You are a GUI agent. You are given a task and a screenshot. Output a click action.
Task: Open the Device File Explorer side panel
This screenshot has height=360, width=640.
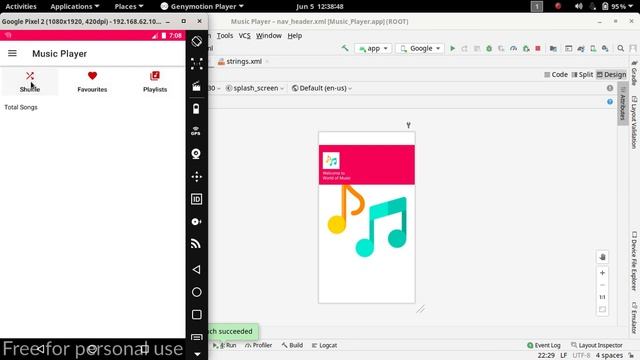pos(634,261)
